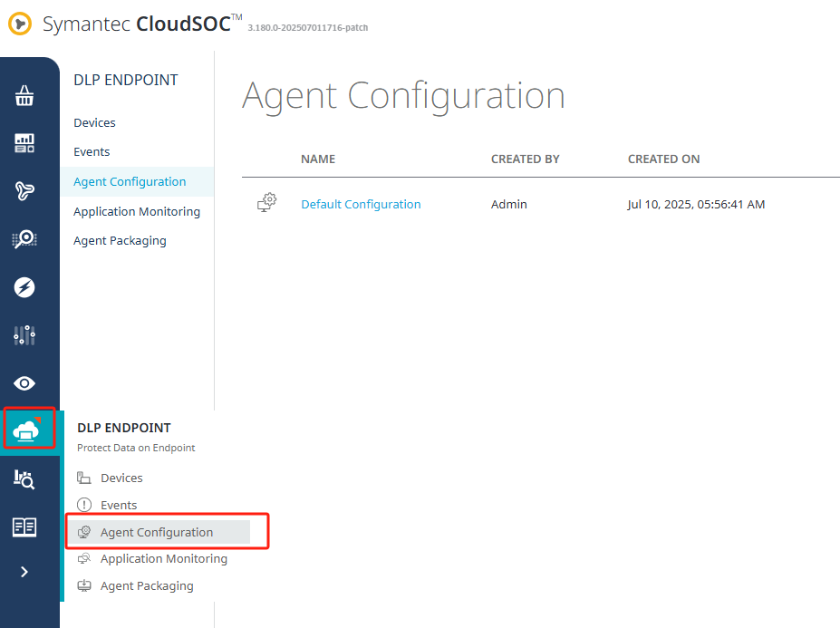Choose Events from the flyout menu

pos(119,505)
